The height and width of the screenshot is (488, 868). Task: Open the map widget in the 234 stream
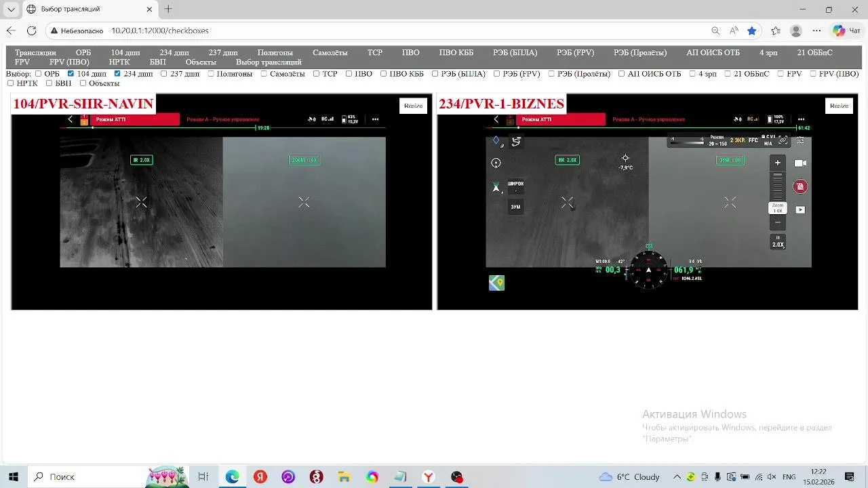(496, 283)
